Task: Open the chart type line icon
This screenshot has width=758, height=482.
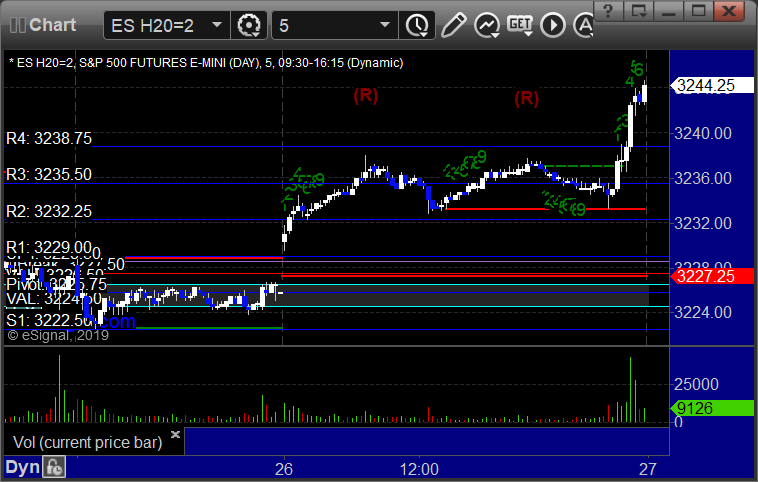Action: [x=487, y=25]
